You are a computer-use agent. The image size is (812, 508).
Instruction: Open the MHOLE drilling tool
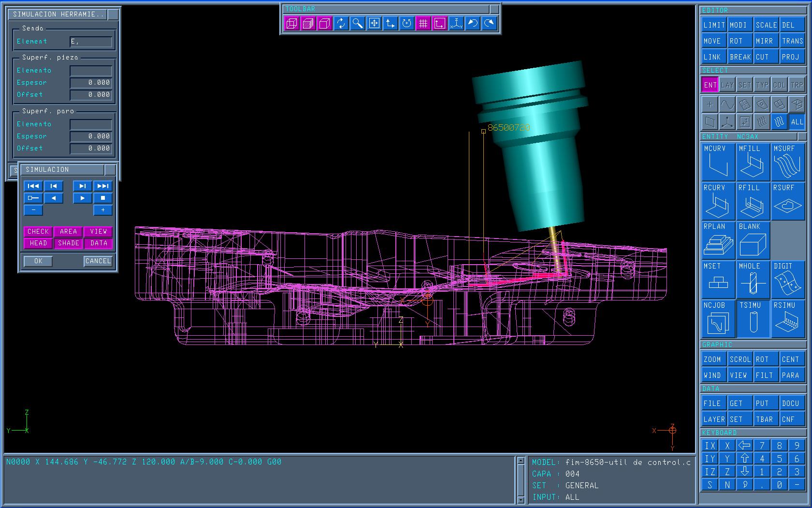pyautogui.click(x=753, y=280)
